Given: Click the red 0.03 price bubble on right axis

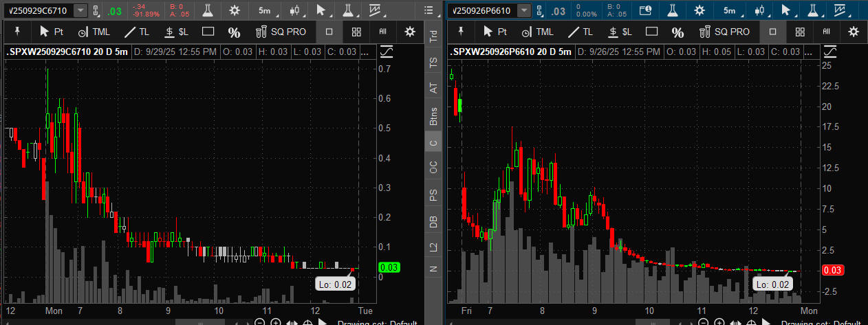Looking at the screenshot, I should (833, 271).
